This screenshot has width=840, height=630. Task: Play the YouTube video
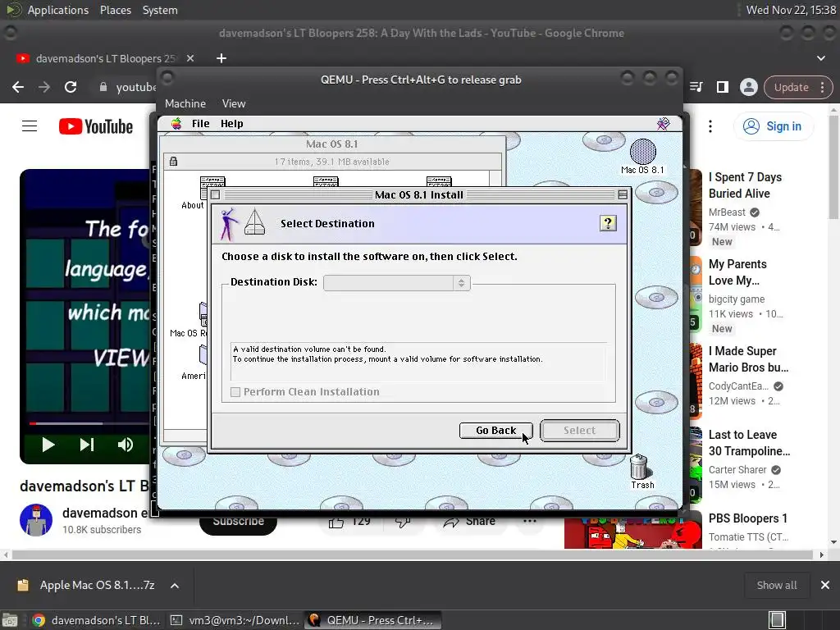point(48,445)
